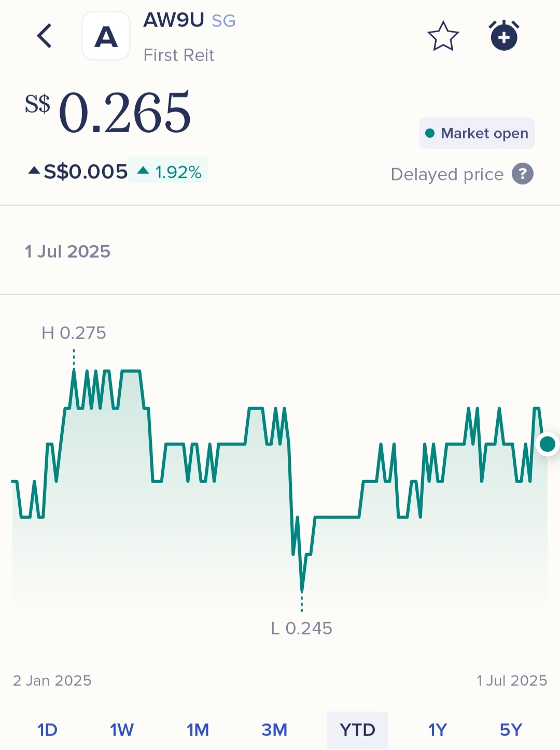Viewport: 560px width, 750px height.
Task: Go back using the left chevron arrow
Action: click(45, 36)
